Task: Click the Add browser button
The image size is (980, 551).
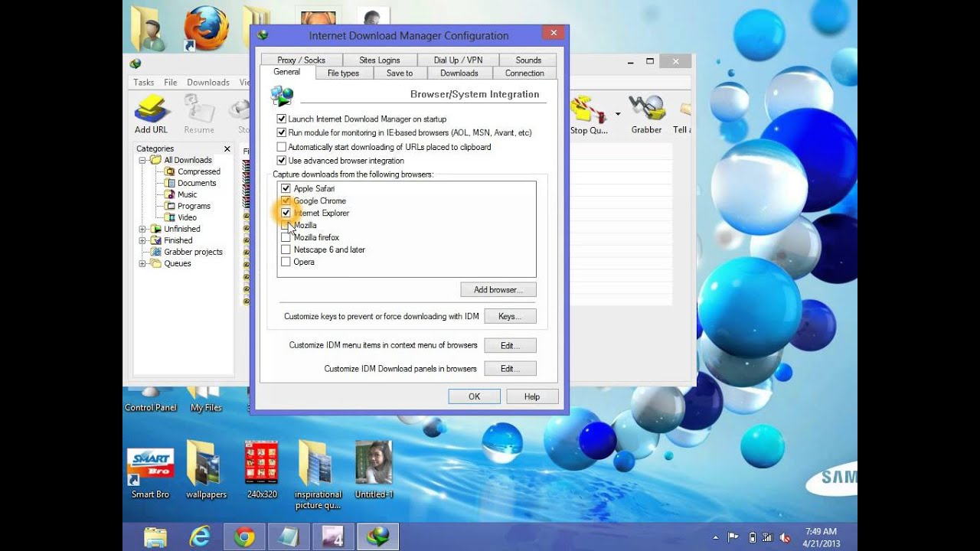Action: click(x=498, y=290)
